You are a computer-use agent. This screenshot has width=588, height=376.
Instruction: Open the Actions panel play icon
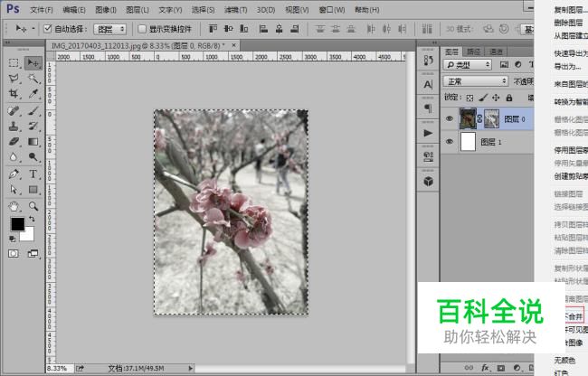428,133
